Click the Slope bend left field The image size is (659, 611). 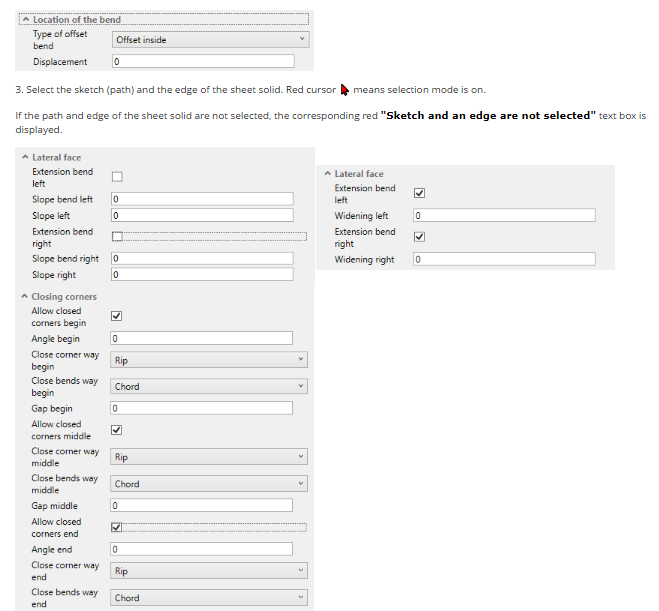pyautogui.click(x=202, y=200)
